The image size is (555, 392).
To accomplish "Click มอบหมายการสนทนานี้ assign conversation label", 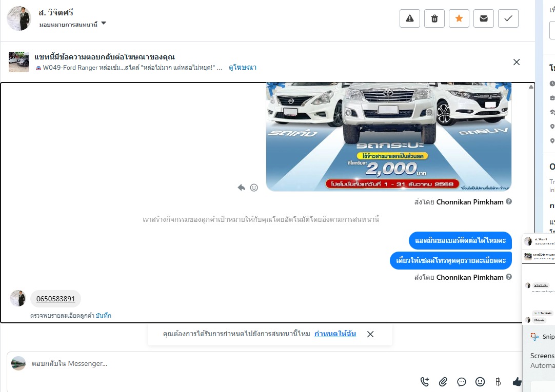I will pos(68,25).
